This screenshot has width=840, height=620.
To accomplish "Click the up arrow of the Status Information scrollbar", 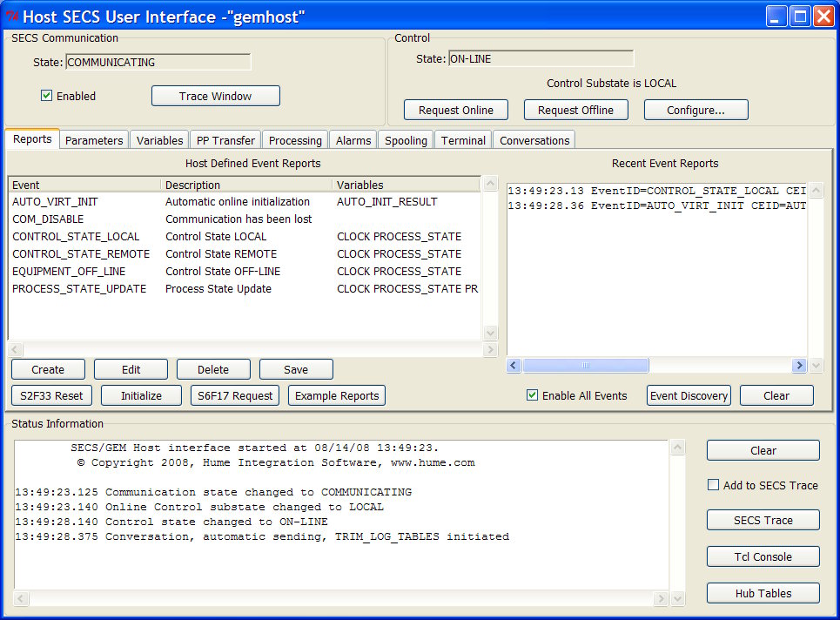I will pyautogui.click(x=678, y=447).
